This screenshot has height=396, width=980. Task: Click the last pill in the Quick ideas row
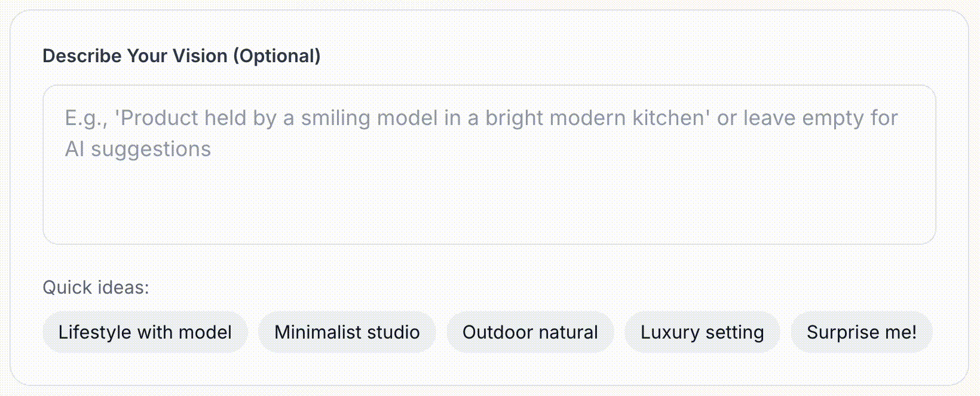[x=861, y=332]
